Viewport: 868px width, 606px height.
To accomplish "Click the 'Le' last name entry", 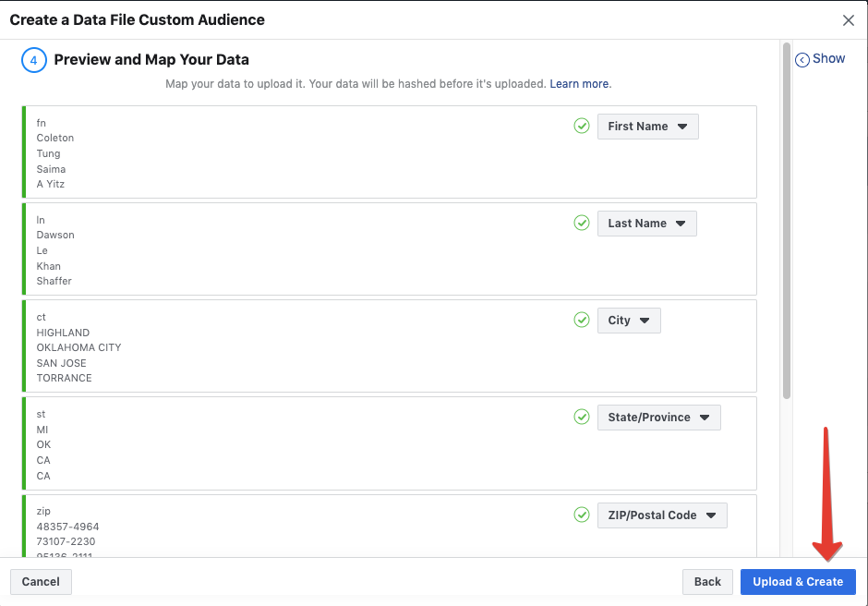I will 42,250.
